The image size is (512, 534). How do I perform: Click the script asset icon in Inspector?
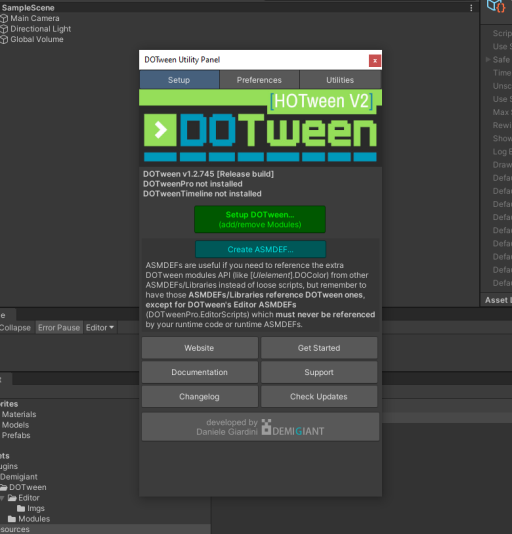pos(496,6)
